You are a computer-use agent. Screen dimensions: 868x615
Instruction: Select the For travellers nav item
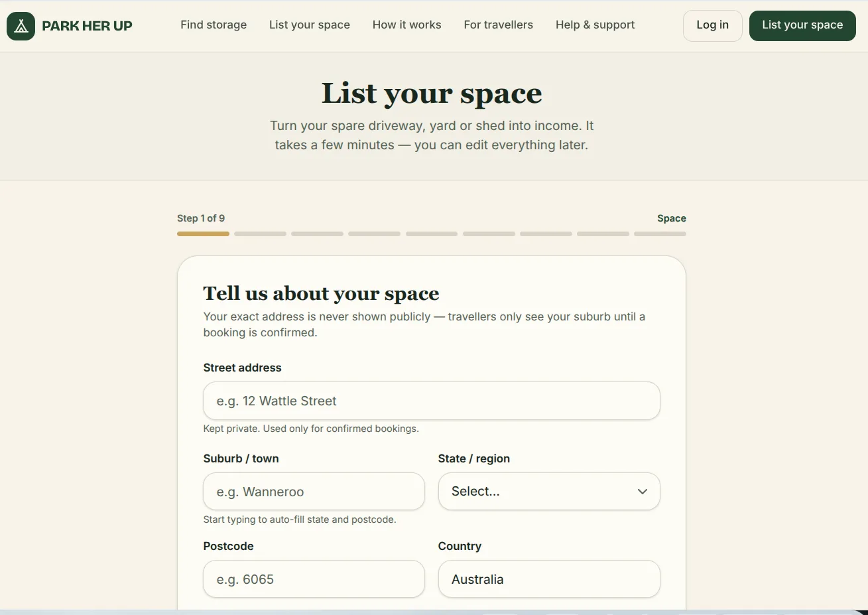(499, 25)
